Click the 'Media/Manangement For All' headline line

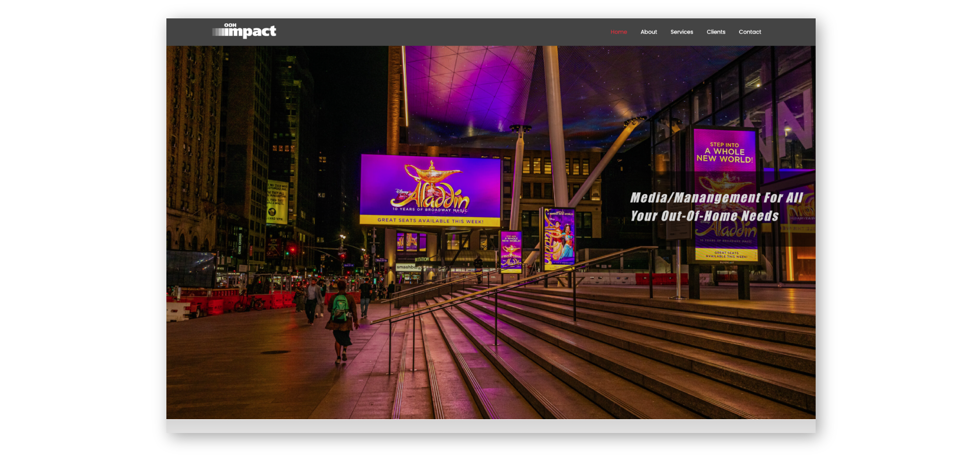pyautogui.click(x=716, y=198)
